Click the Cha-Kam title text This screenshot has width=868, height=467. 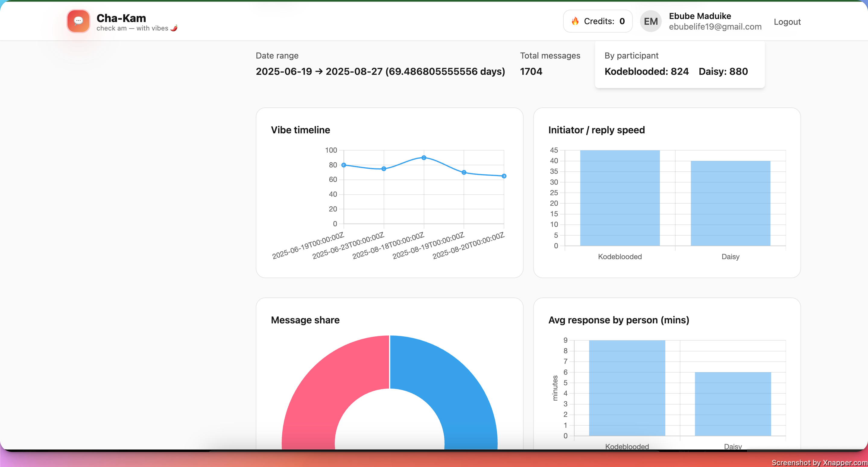pyautogui.click(x=121, y=18)
